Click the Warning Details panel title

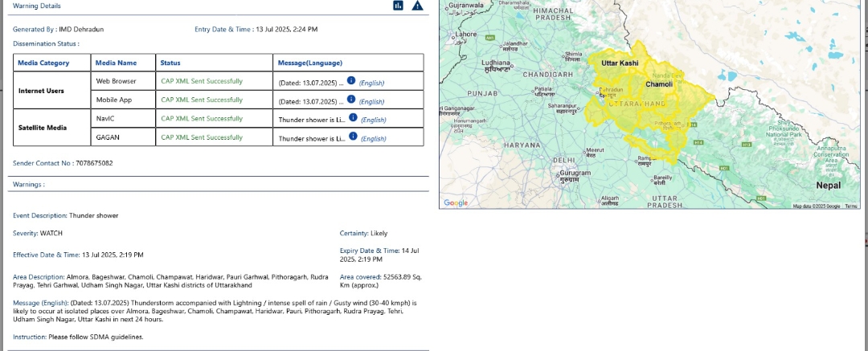pos(36,6)
